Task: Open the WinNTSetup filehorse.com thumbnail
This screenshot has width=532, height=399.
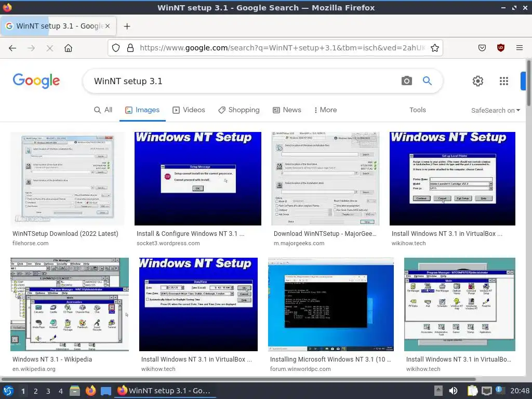Action: pos(67,179)
